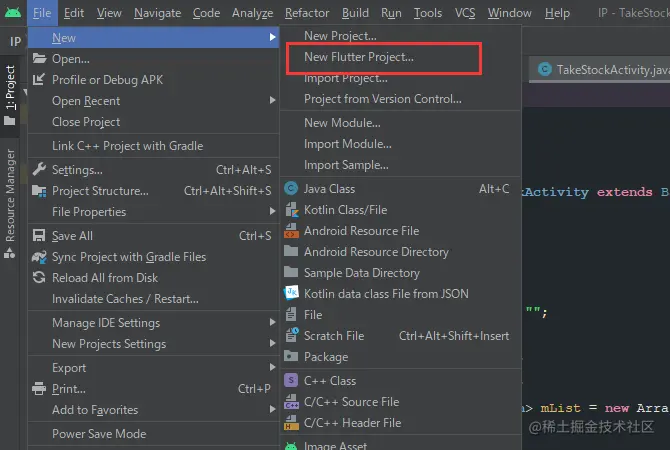Click the Kotlin Class/File icon

(291, 210)
